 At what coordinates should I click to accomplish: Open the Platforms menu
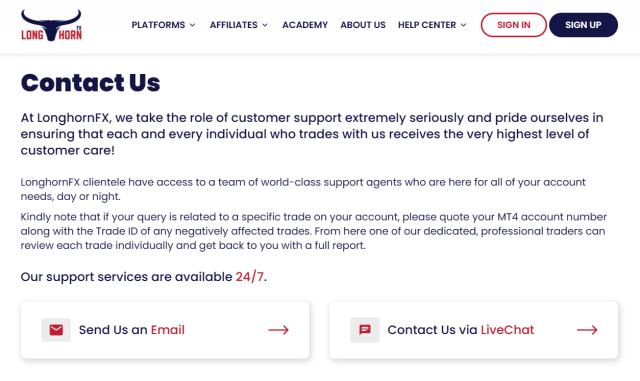163,25
